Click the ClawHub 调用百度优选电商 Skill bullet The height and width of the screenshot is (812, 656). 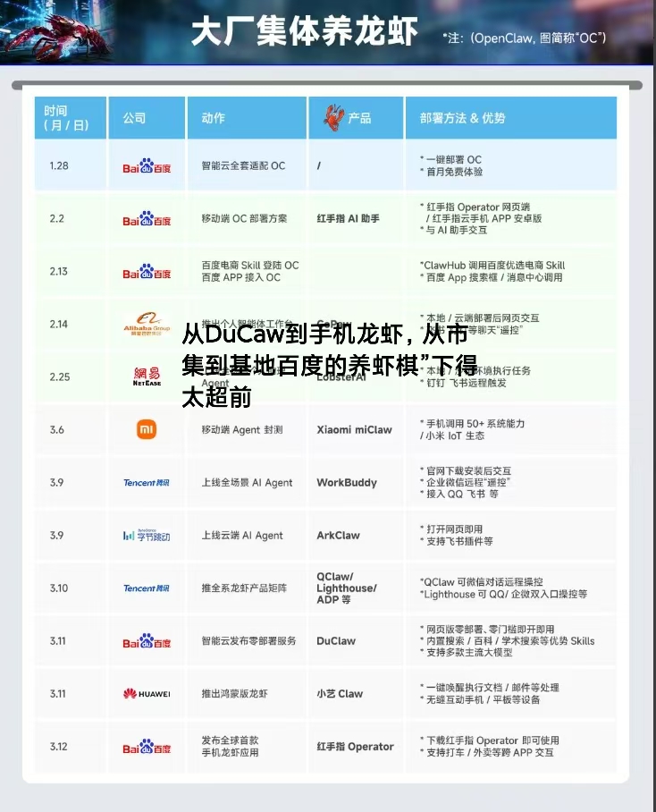point(492,265)
